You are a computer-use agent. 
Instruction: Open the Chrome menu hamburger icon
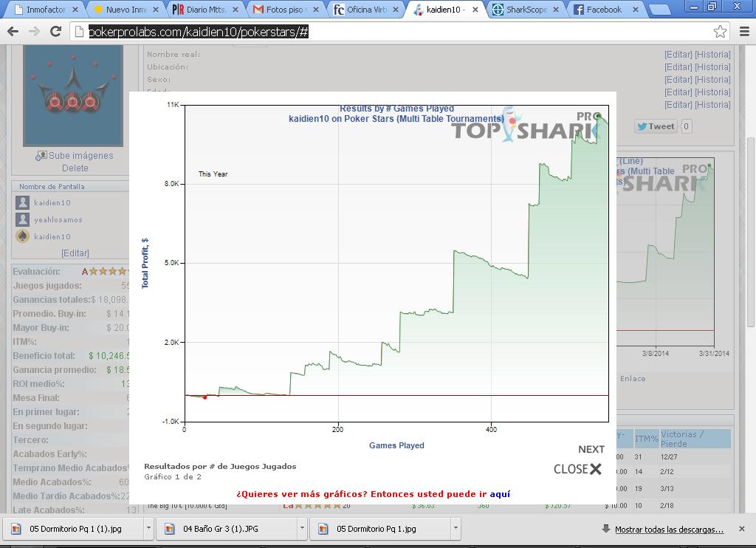pyautogui.click(x=744, y=31)
